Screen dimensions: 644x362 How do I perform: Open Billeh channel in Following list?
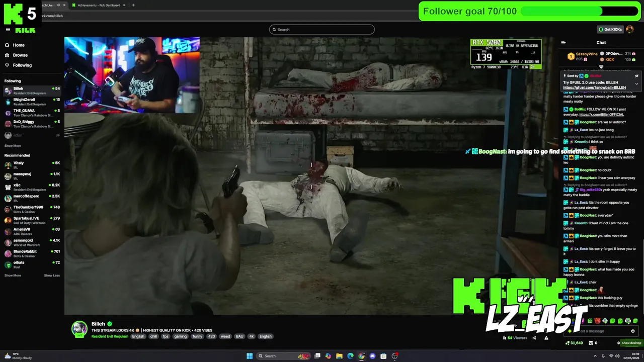coord(32,90)
